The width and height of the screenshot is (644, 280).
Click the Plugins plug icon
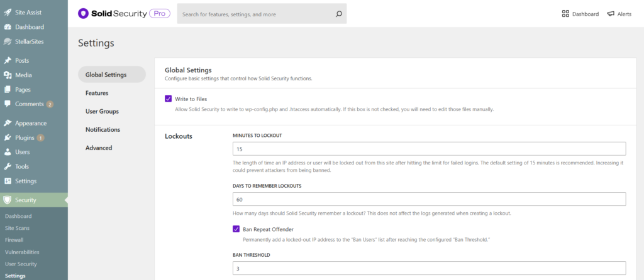[x=8, y=137]
